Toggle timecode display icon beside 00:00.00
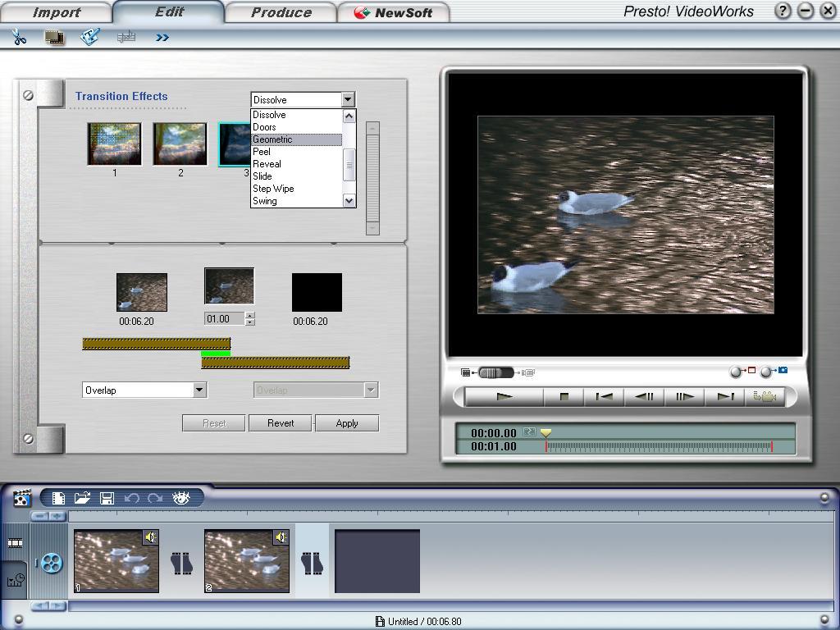 pos(529,431)
